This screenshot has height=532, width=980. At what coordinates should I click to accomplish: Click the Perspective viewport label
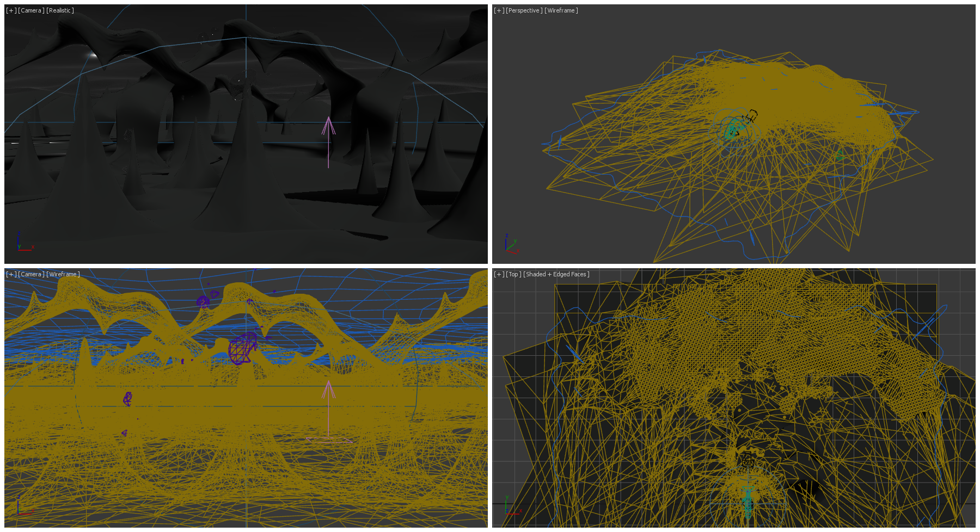(x=524, y=10)
